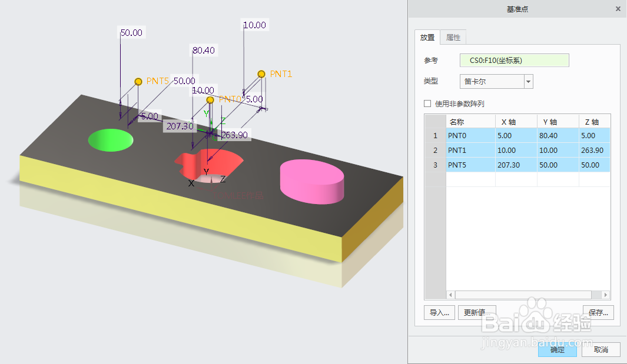Screen dimensions: 627x364
Task: Click the 263.90 dimension in viewport
Action: pyautogui.click(x=234, y=135)
